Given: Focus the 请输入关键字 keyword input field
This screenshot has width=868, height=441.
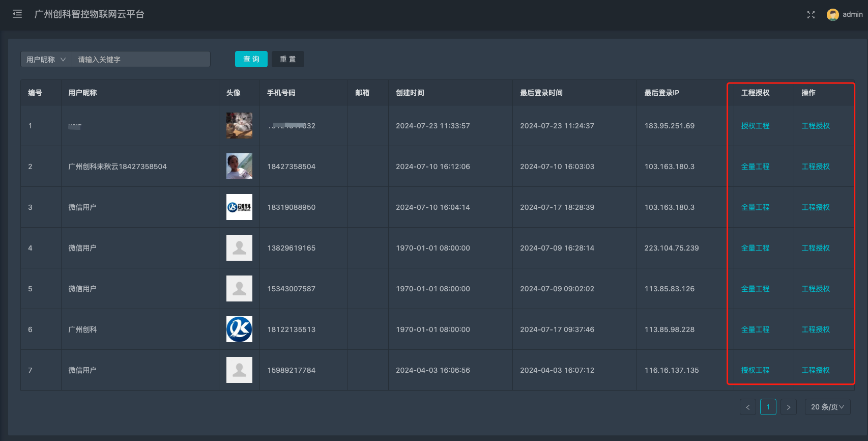Looking at the screenshot, I should click(141, 60).
